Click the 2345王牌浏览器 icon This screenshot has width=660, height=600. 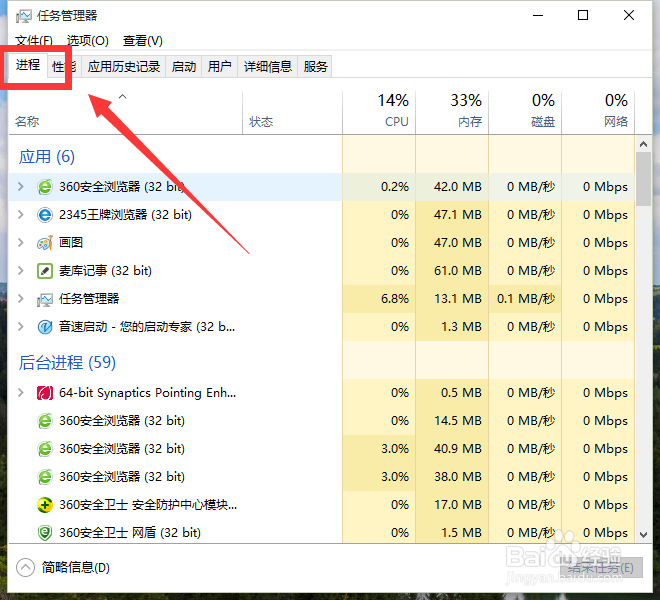(x=45, y=215)
